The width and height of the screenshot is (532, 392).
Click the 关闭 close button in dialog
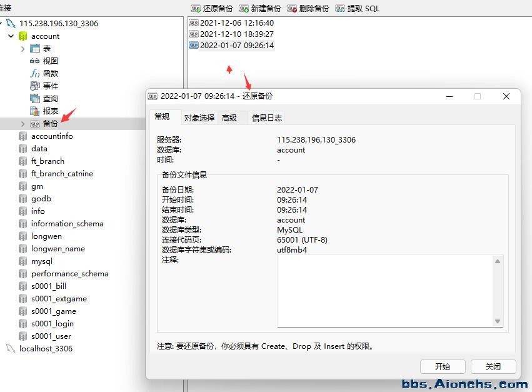(x=493, y=367)
